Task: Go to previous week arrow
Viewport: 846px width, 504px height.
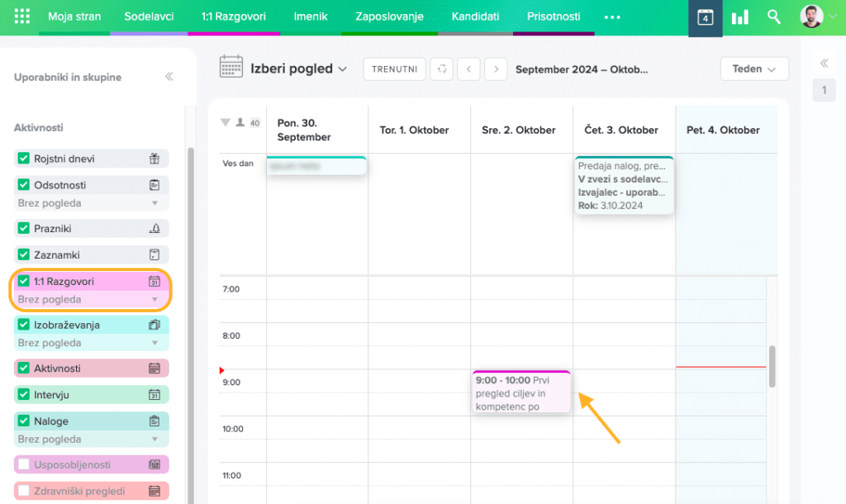Action: [468, 69]
